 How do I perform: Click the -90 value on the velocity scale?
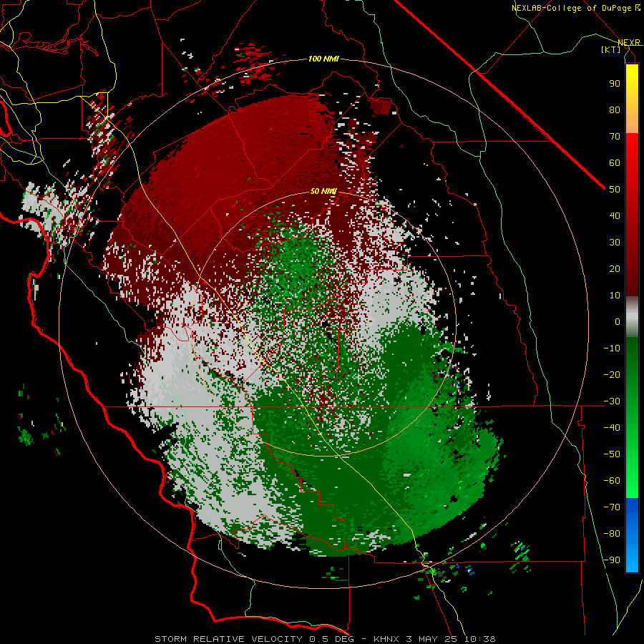click(612, 560)
